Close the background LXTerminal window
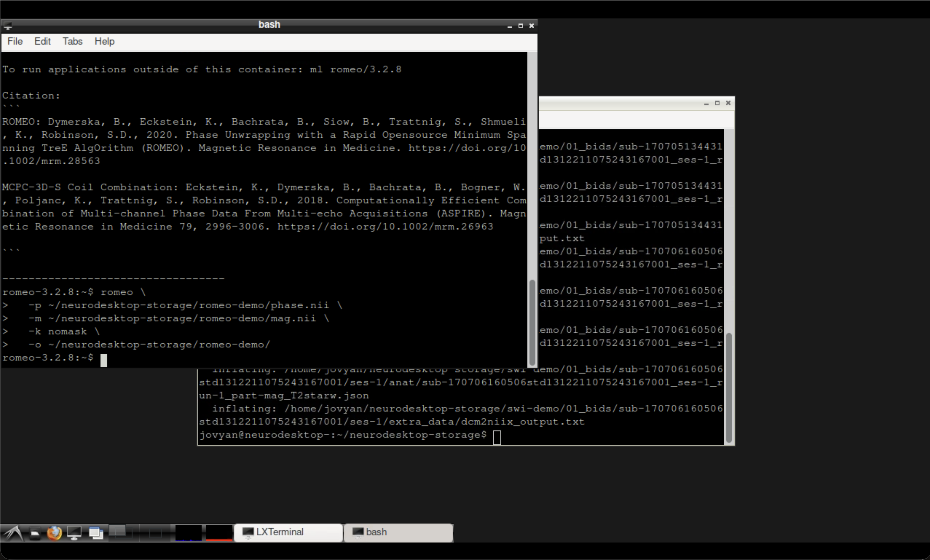Screen dimensions: 930x560 coord(728,103)
